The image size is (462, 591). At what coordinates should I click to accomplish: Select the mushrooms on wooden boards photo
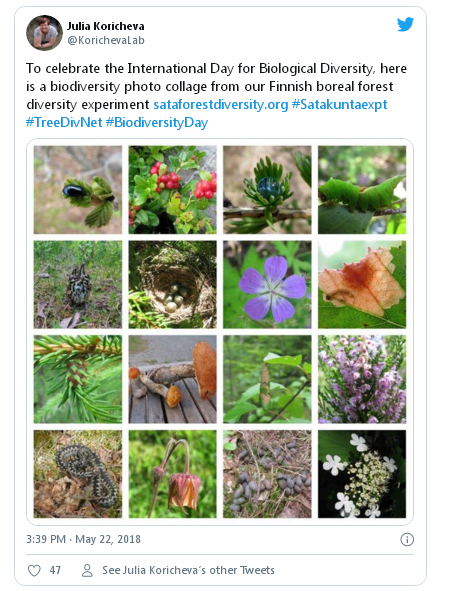click(173, 379)
